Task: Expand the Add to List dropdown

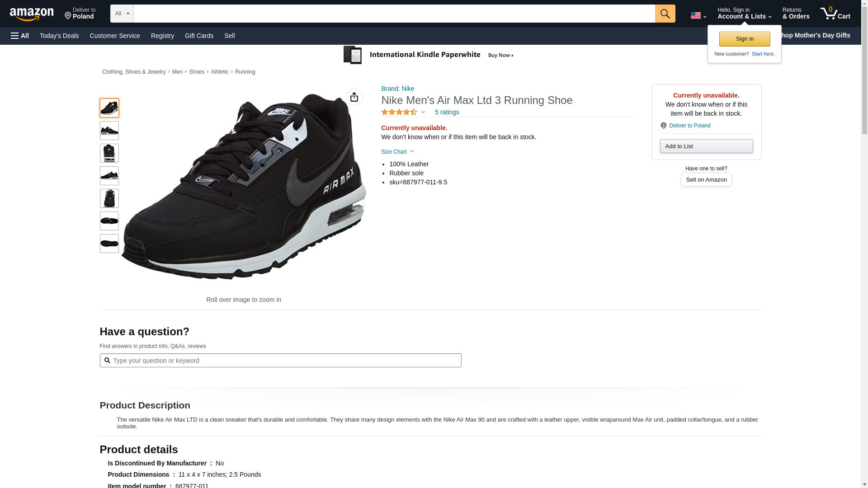Action: point(706,146)
